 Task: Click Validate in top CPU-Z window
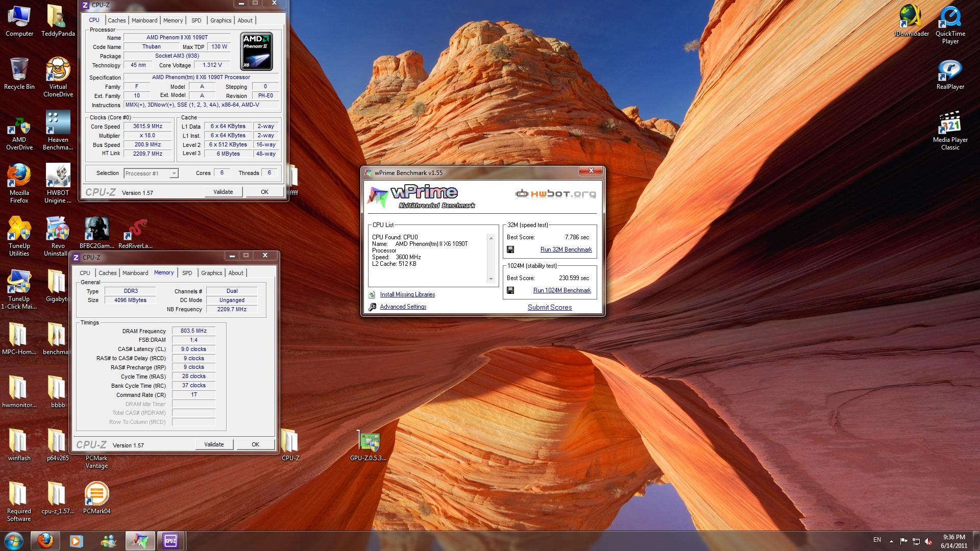pyautogui.click(x=223, y=192)
